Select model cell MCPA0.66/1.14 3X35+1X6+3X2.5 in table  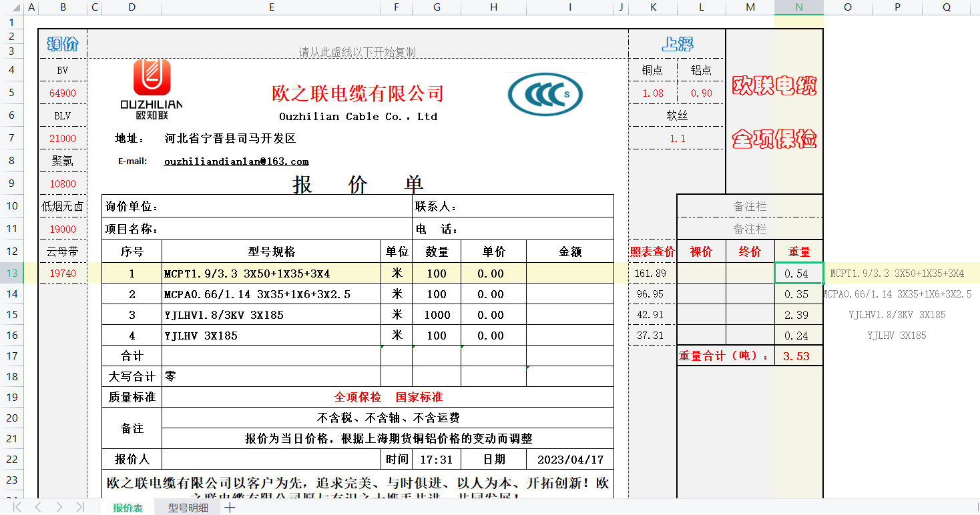(271, 294)
